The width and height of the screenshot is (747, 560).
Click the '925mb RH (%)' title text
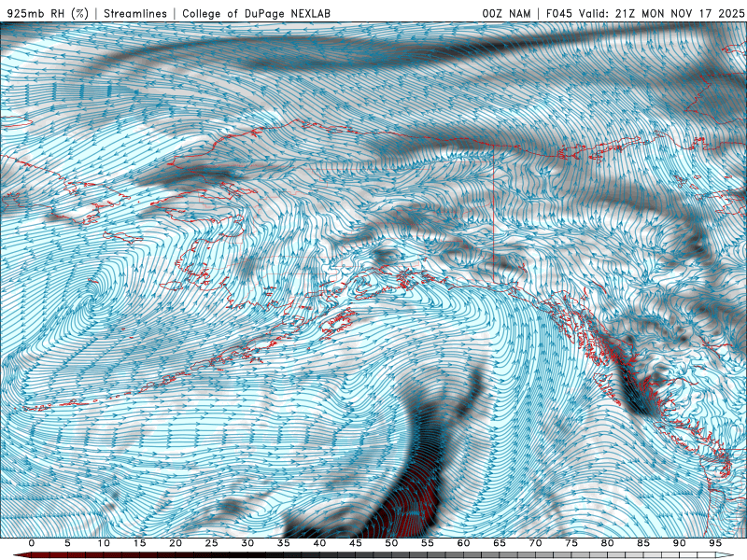tap(48, 13)
